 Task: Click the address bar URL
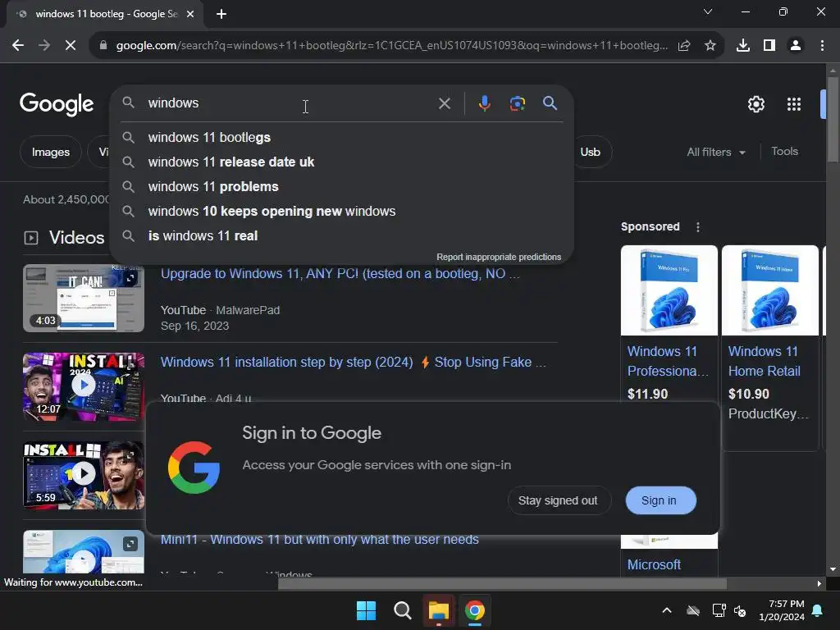[x=391, y=46]
